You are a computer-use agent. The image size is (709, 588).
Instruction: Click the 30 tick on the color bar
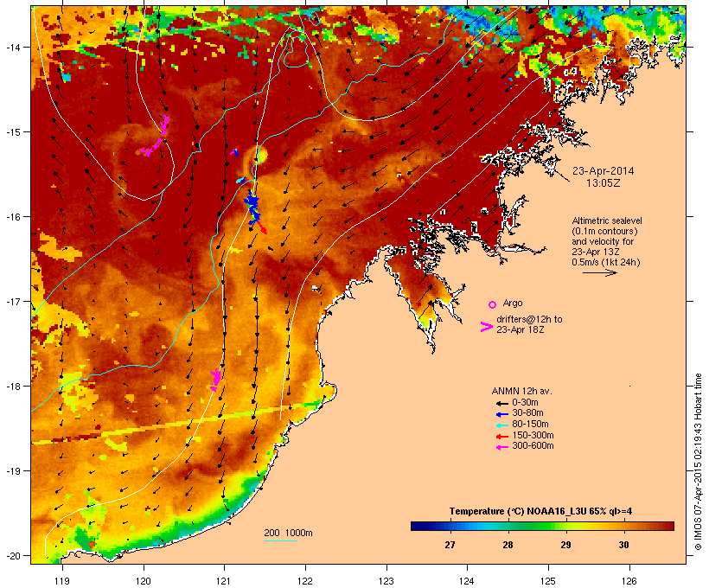pyautogui.click(x=623, y=545)
